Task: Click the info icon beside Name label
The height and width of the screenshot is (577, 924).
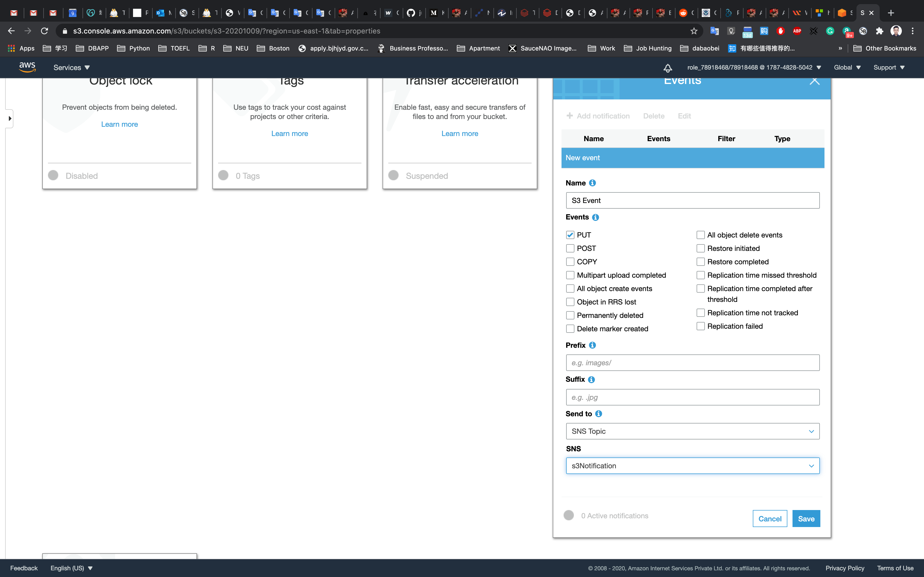Action: tap(592, 183)
